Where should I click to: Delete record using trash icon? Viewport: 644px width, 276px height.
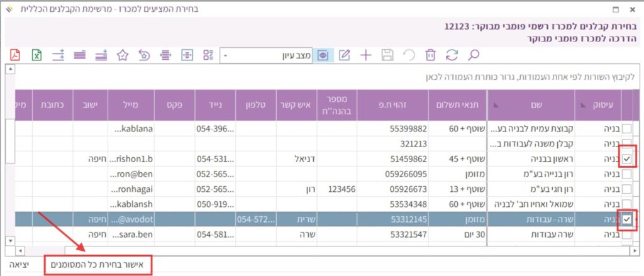click(430, 55)
